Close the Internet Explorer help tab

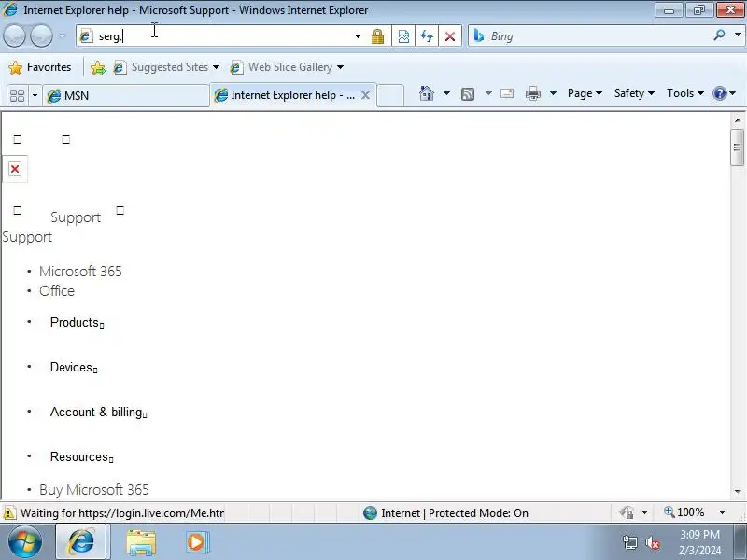coord(365,95)
